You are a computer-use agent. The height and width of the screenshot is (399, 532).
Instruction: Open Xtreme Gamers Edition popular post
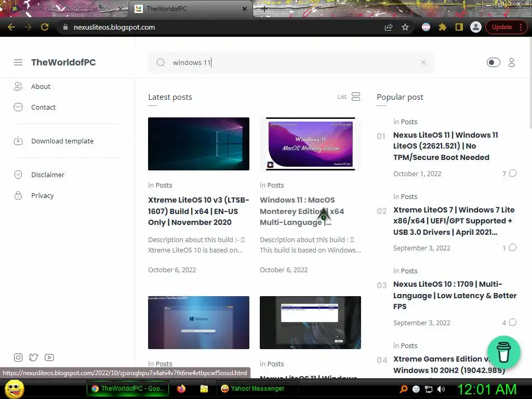click(x=449, y=364)
